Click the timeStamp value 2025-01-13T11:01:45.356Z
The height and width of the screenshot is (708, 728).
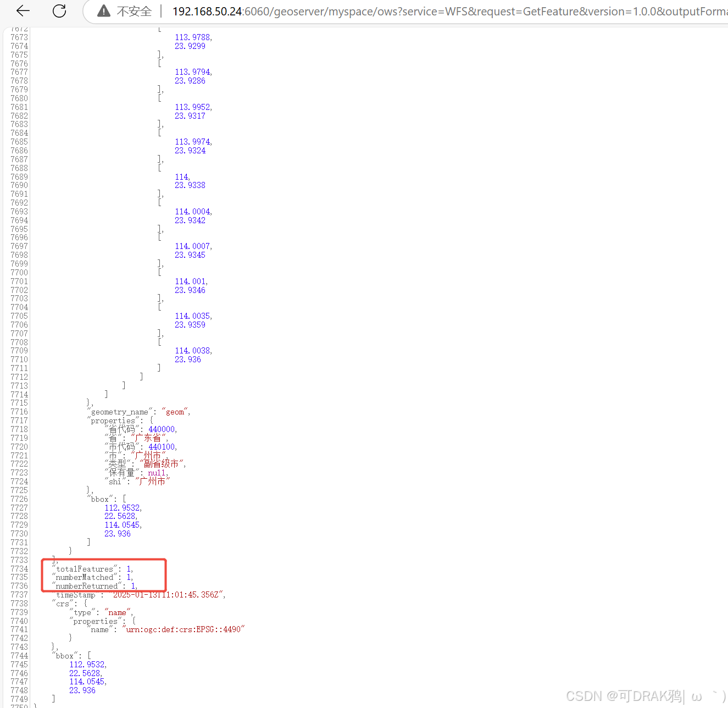coord(167,595)
